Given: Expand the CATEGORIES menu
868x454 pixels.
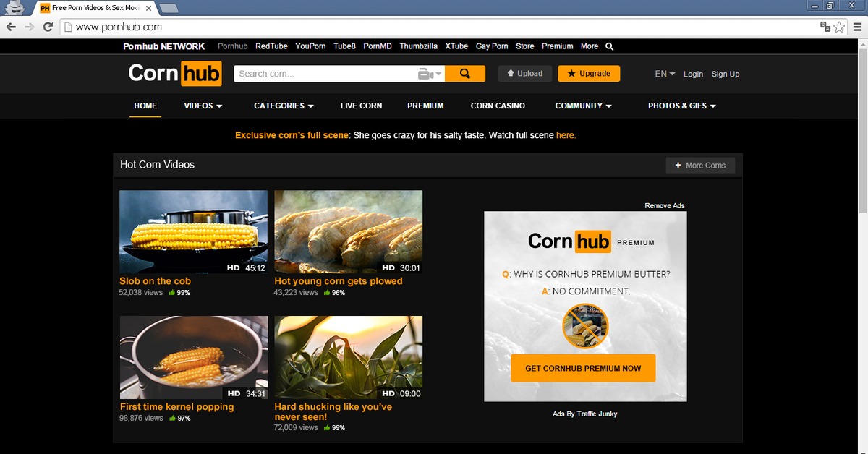Looking at the screenshot, I should pyautogui.click(x=284, y=106).
